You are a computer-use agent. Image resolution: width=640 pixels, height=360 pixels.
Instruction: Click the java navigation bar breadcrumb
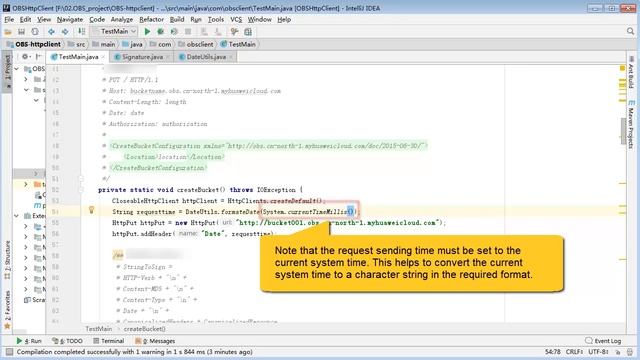(132, 44)
